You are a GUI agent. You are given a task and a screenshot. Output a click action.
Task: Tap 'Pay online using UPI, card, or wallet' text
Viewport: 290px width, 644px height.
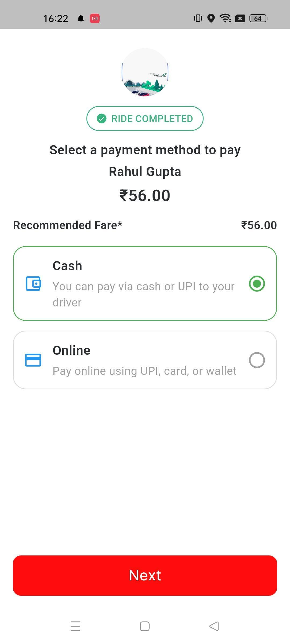click(x=144, y=371)
